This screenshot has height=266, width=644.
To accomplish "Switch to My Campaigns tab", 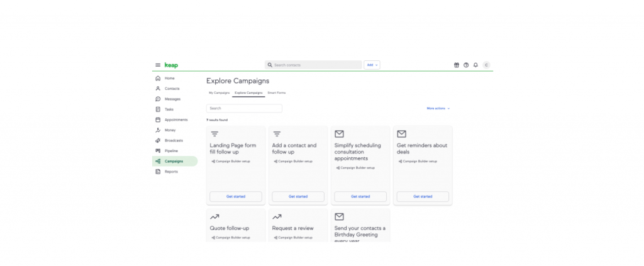I will tap(219, 93).
